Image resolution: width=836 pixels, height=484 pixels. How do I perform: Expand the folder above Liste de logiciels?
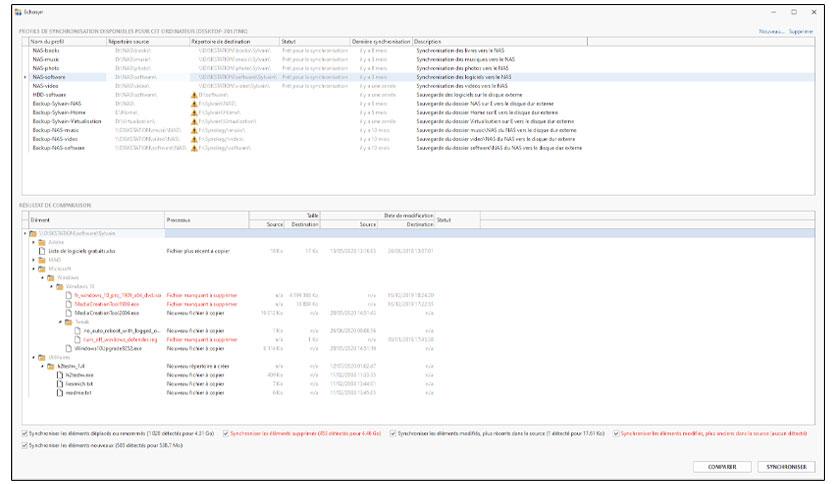(34, 243)
